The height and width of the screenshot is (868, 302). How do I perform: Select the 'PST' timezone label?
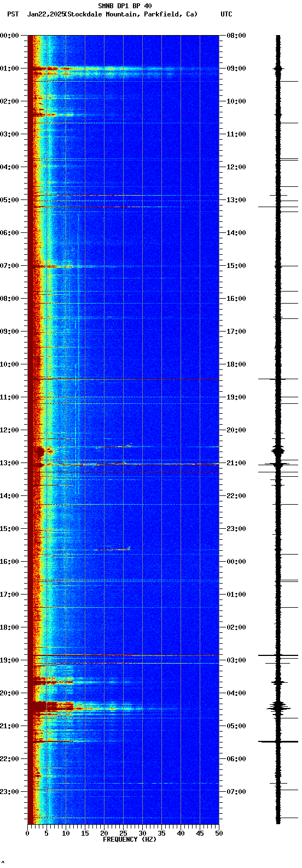13,14
